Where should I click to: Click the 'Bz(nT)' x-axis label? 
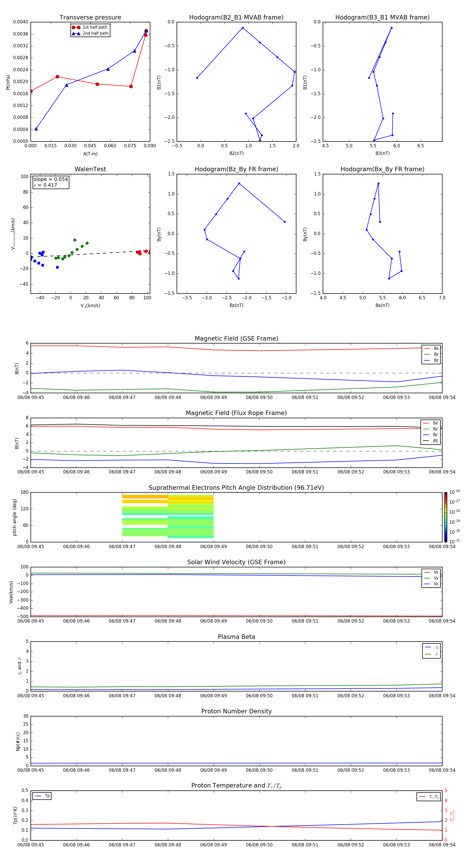click(236, 305)
